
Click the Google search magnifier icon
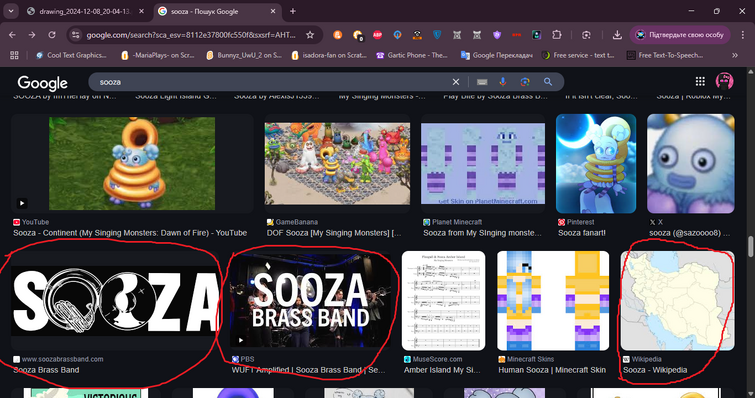click(x=547, y=82)
